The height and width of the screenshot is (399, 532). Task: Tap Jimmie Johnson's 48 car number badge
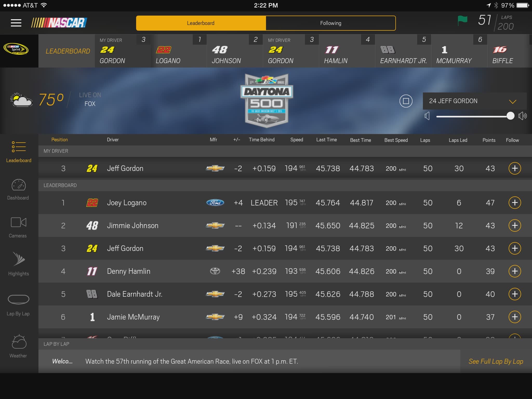92,225
